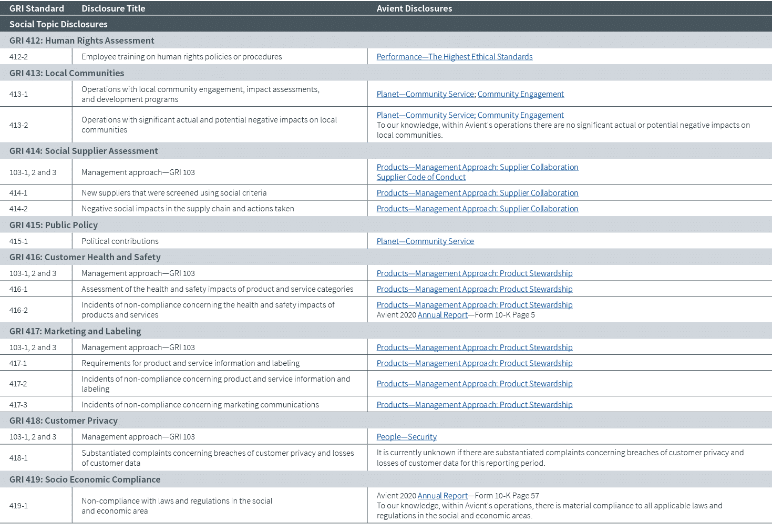Open Product Stewardship link in row 416-2
This screenshot has width=772, height=532.
tap(474, 305)
